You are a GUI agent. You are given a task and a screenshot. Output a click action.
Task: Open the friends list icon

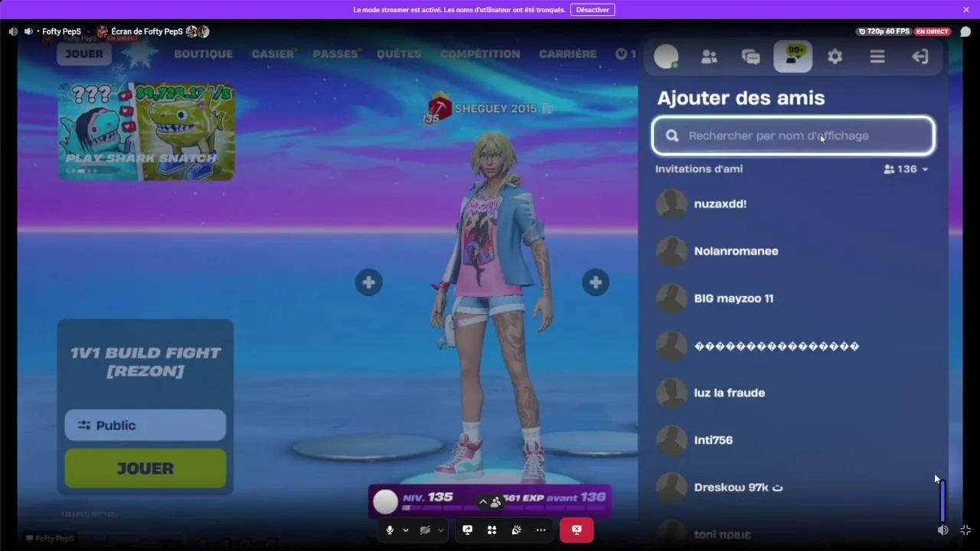coord(709,57)
